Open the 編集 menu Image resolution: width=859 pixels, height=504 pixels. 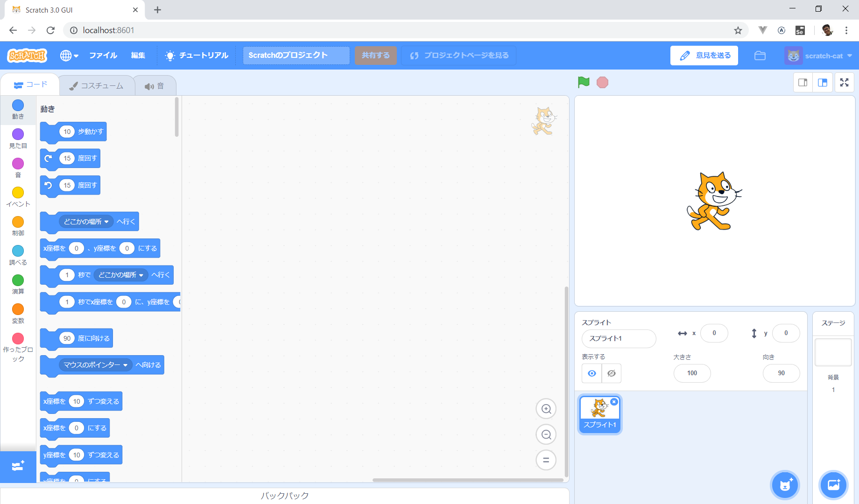pos(138,56)
